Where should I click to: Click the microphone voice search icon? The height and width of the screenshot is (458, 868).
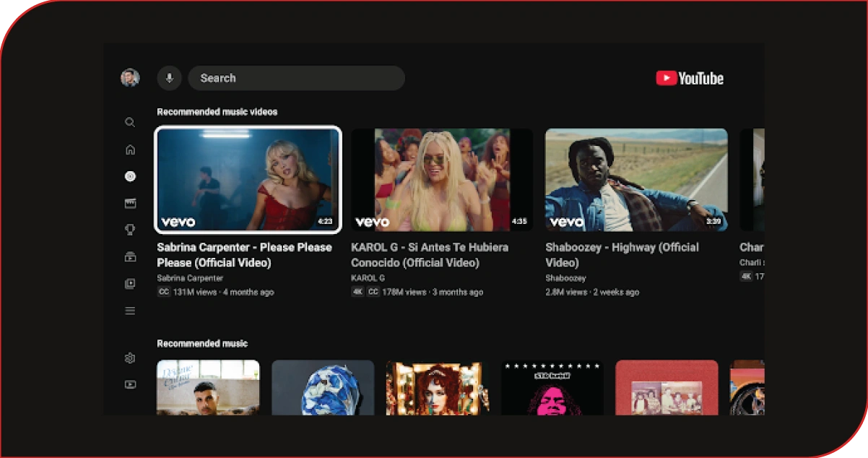tap(169, 78)
